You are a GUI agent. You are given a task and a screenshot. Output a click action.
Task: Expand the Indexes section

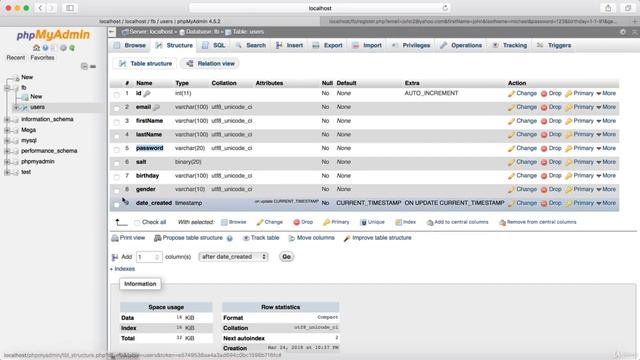(x=122, y=269)
